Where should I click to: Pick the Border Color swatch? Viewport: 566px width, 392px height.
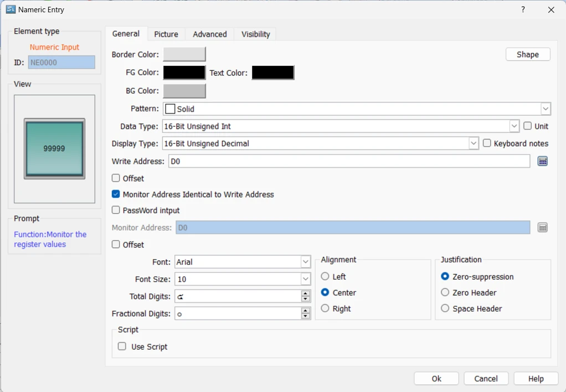tap(184, 54)
